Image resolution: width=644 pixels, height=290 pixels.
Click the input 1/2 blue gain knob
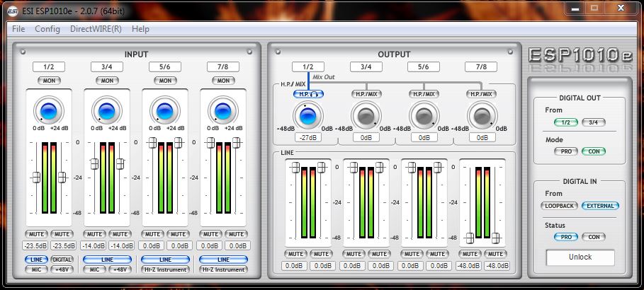49,111
